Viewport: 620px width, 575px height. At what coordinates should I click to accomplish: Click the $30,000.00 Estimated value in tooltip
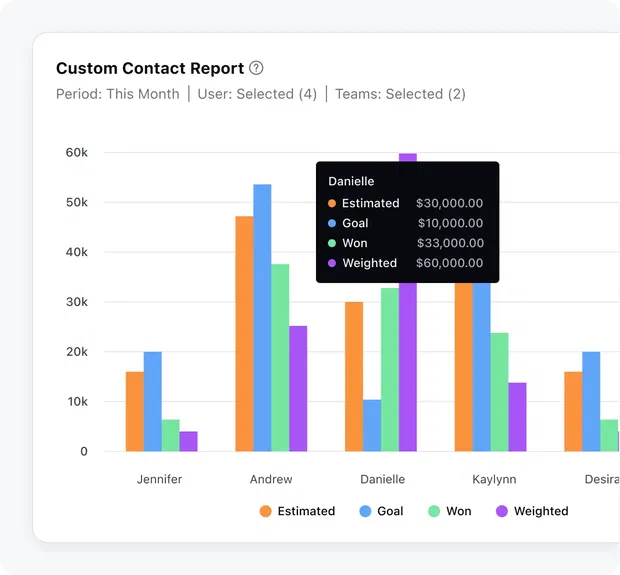[x=450, y=203]
